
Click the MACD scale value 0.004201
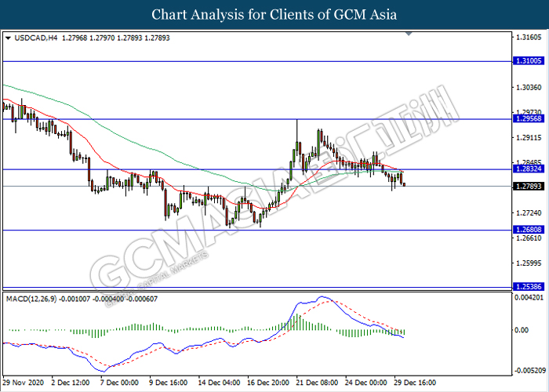click(x=530, y=297)
